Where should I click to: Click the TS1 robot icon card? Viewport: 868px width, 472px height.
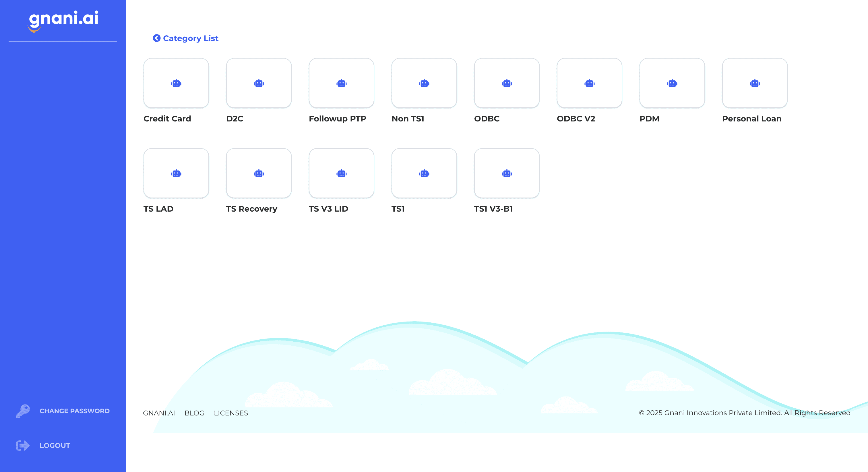pos(424,173)
